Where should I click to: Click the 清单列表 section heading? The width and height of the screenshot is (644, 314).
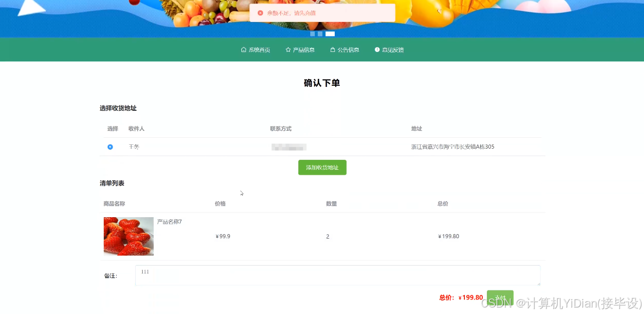point(112,183)
